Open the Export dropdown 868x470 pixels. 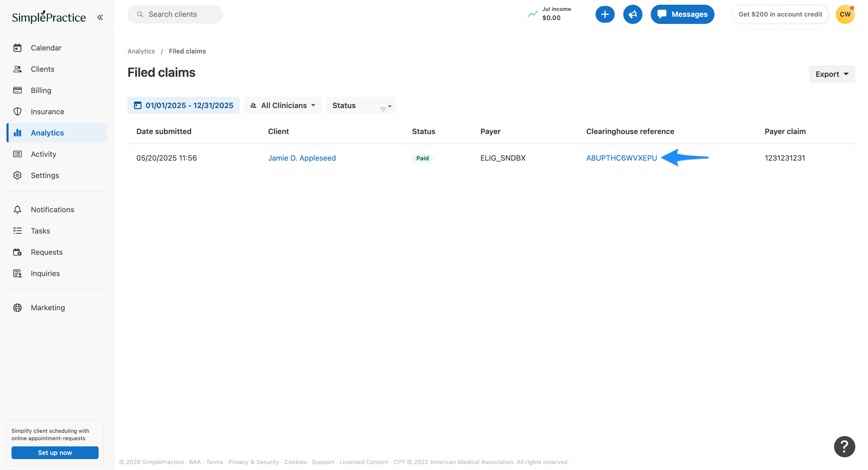(x=832, y=74)
